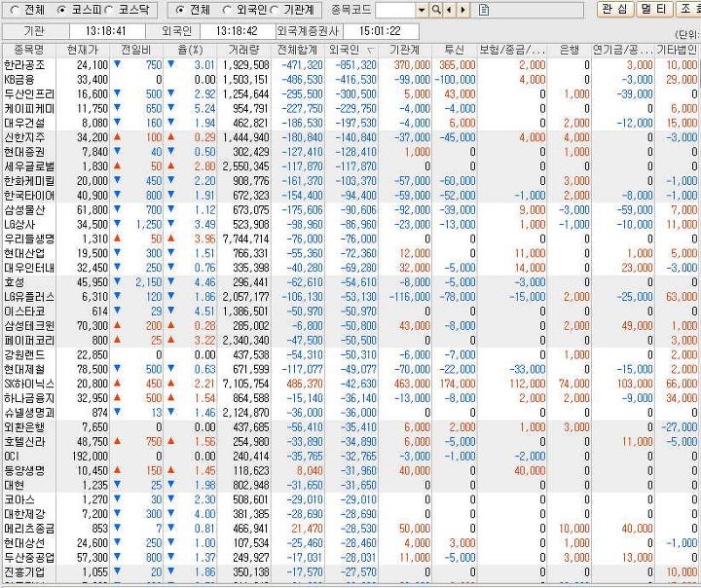Image resolution: width=701 pixels, height=588 pixels.
Task: Click 한라공조 외국인 value -851,320
Action: tap(358, 65)
